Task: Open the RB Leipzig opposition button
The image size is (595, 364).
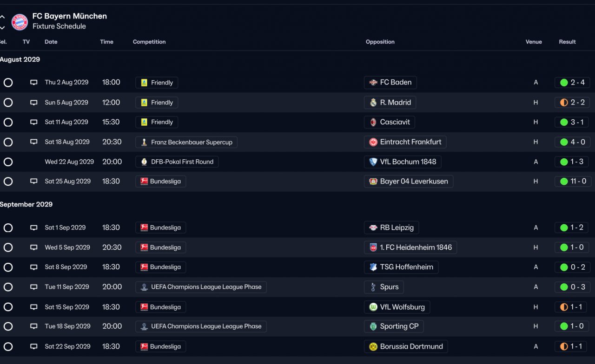Action: point(392,228)
